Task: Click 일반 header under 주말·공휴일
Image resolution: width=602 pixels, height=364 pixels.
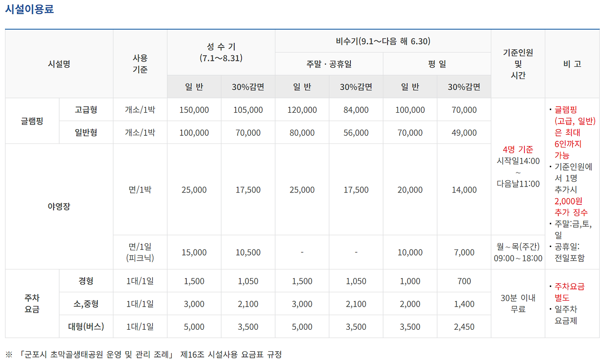Action: coord(302,87)
